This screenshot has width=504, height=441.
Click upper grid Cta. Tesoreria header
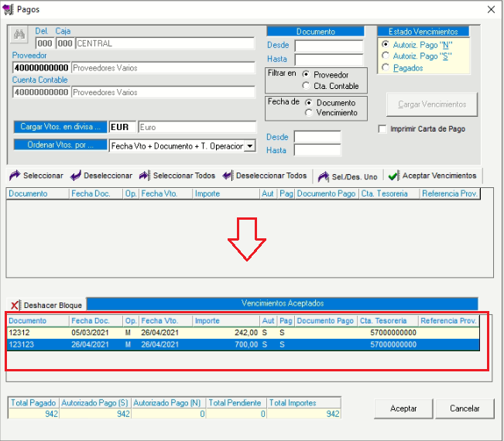389,193
